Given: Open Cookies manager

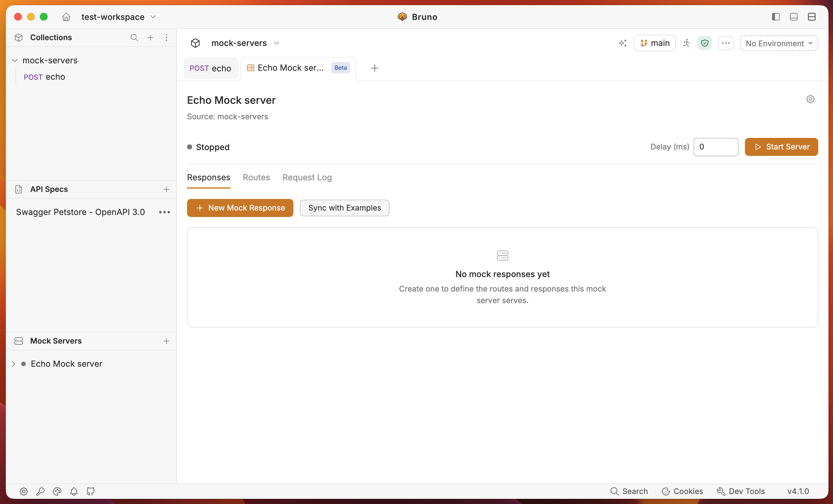Looking at the screenshot, I should 682,491.
